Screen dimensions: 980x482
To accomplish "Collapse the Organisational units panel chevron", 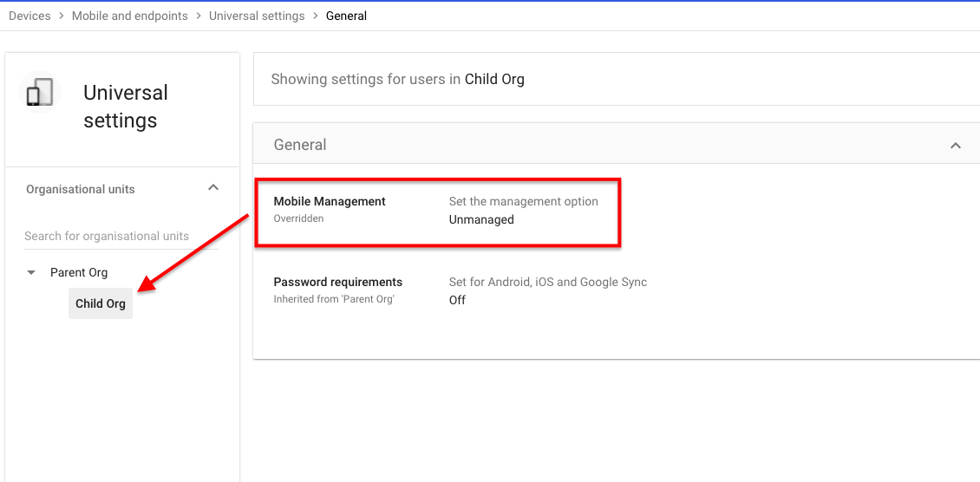I will [213, 188].
